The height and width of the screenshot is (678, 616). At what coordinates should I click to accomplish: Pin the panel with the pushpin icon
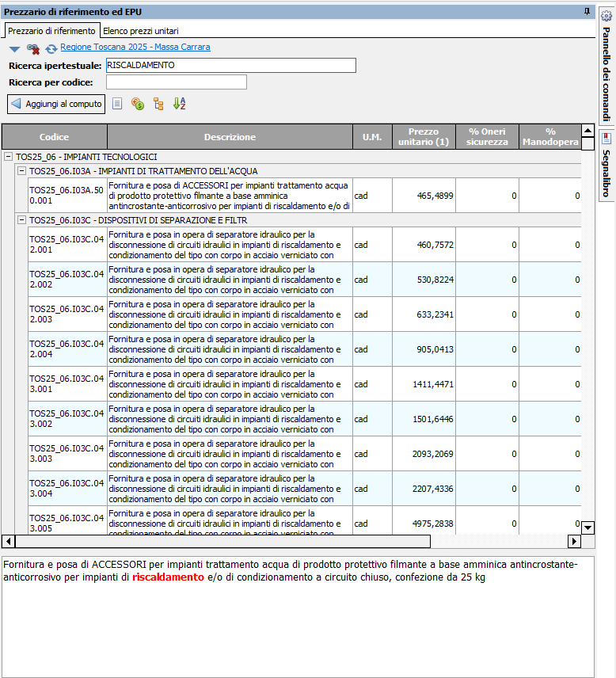click(587, 11)
